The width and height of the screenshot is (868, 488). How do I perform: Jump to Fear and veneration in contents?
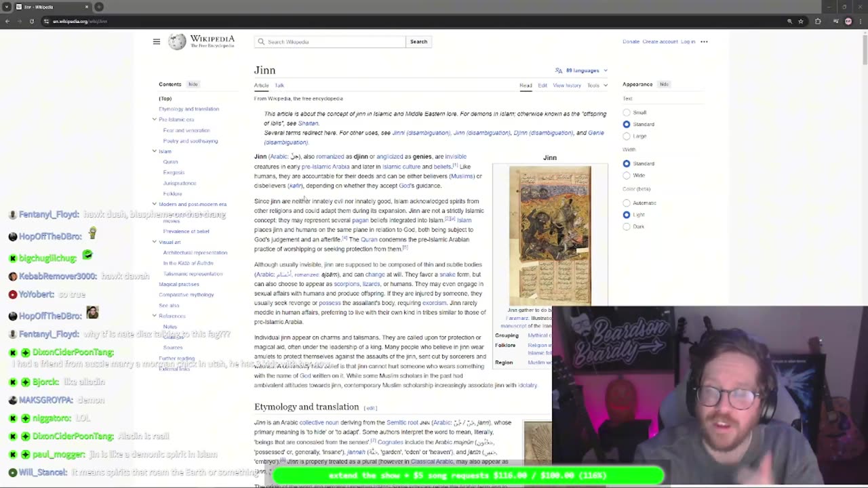(x=186, y=130)
